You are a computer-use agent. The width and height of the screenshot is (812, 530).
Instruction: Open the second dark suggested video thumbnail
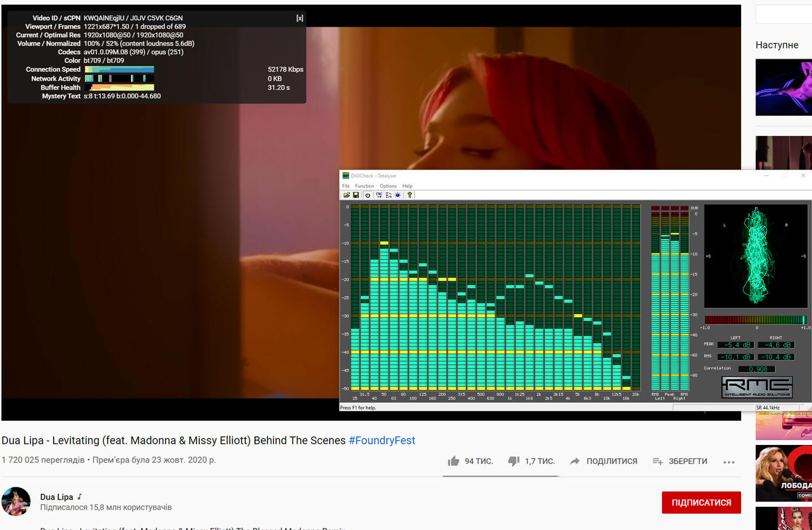784,153
